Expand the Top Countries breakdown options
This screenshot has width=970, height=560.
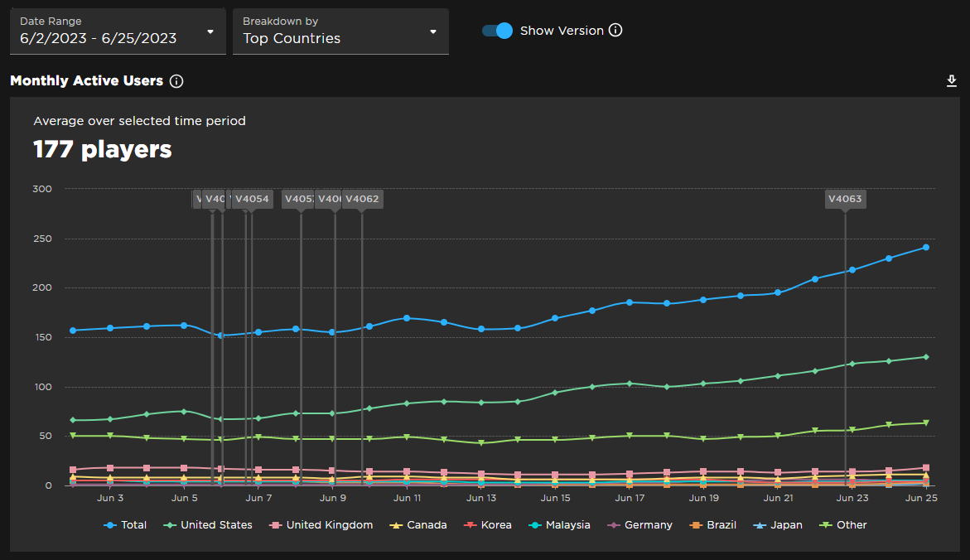pyautogui.click(x=432, y=31)
